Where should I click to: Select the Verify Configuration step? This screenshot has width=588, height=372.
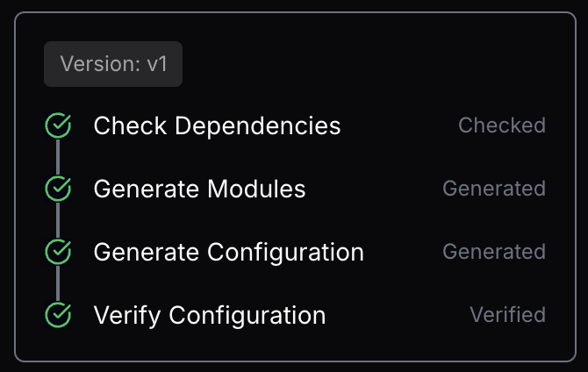pyautogui.click(x=210, y=315)
